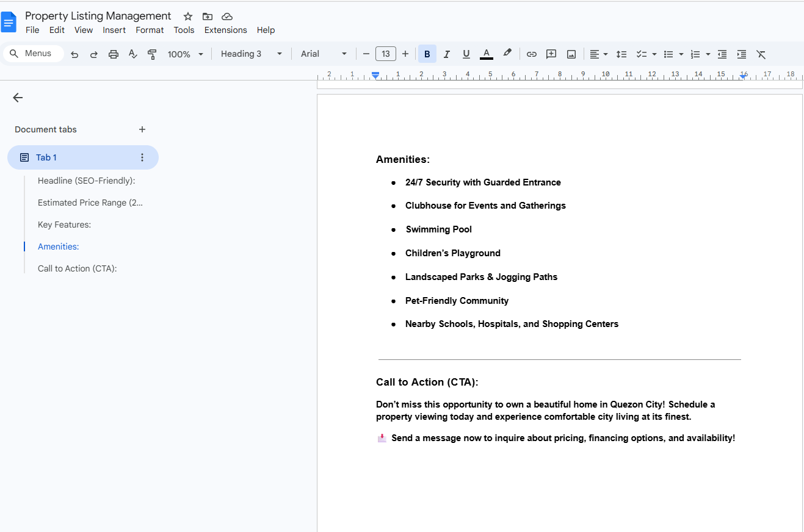Image resolution: width=804 pixels, height=532 pixels.
Task: Close the document tabs panel with back arrow
Action: click(18, 98)
